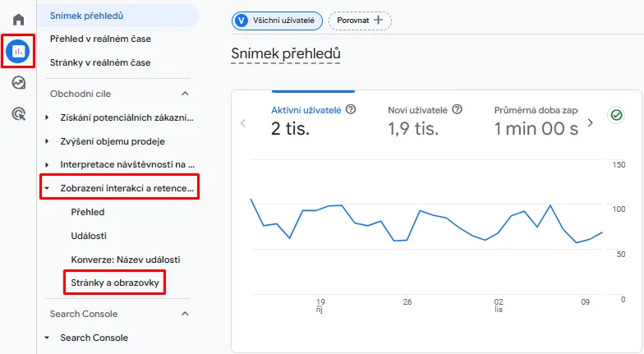
Task: Click the Zobrazení interakcí a retence label
Action: click(x=126, y=188)
